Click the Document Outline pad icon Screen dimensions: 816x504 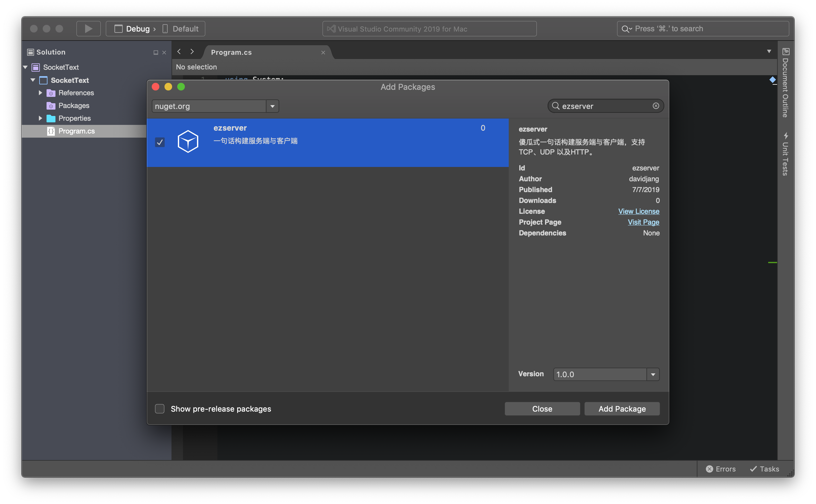point(786,52)
